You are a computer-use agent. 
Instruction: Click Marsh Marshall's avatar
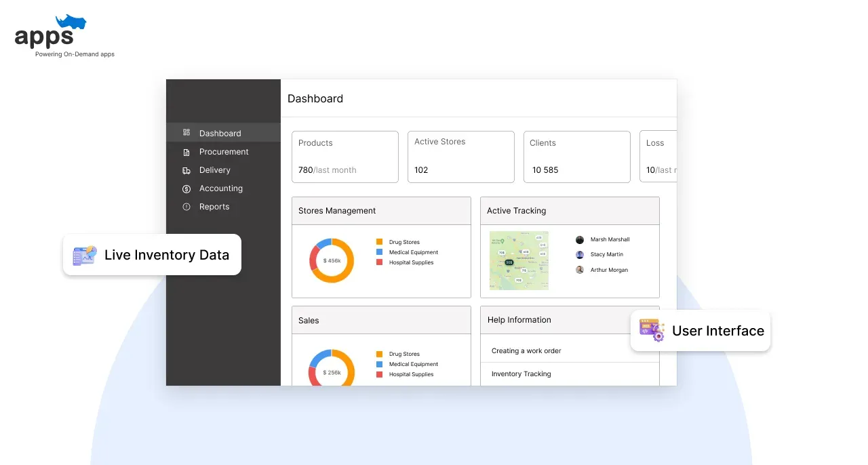tap(580, 239)
